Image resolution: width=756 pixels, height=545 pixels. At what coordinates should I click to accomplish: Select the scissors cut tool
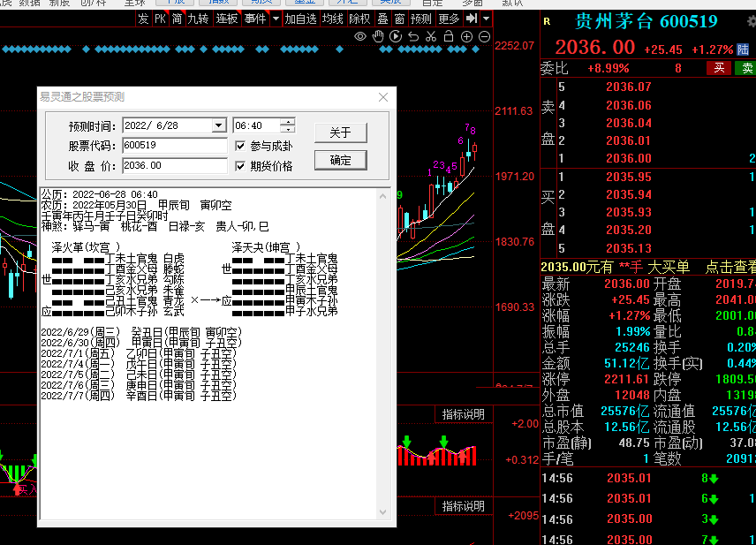tap(431, 36)
